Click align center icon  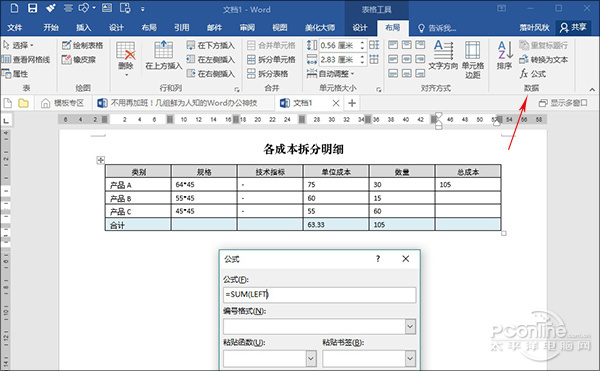pyautogui.click(x=407, y=59)
